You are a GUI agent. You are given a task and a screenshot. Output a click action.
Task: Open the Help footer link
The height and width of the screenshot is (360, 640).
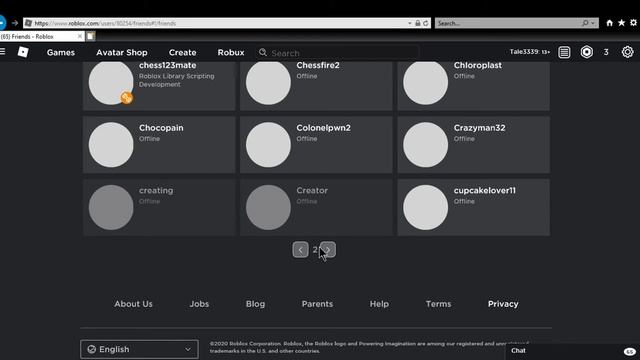[x=379, y=304]
